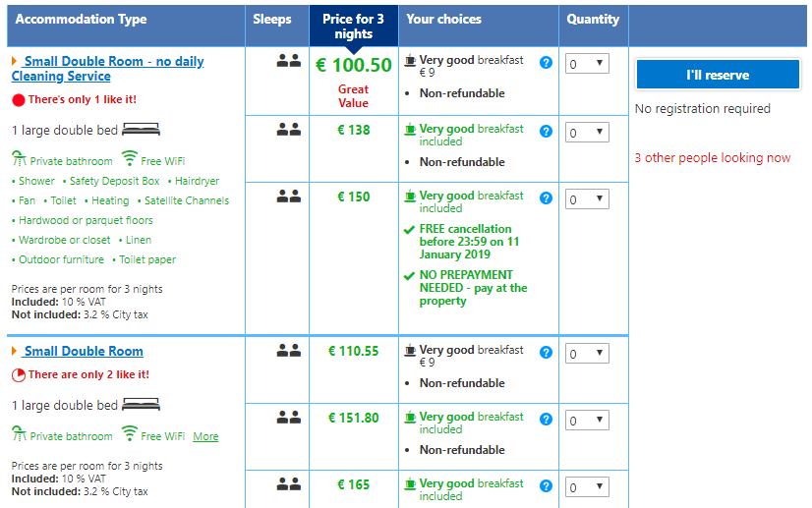Click the double bed icon in second room

click(x=142, y=405)
